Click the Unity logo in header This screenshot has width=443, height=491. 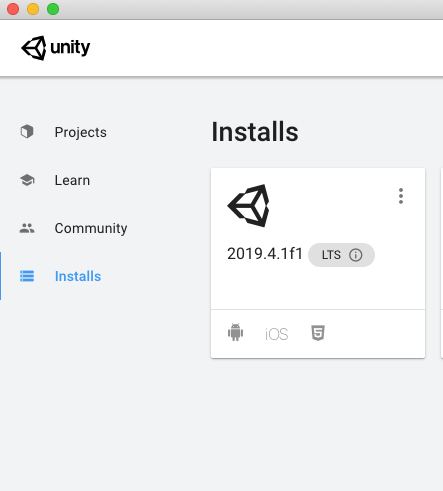click(56, 48)
